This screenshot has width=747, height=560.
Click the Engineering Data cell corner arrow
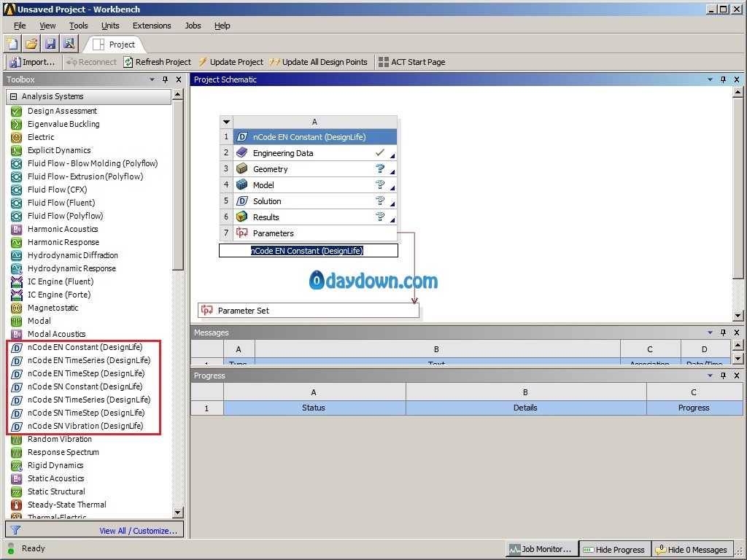click(392, 156)
